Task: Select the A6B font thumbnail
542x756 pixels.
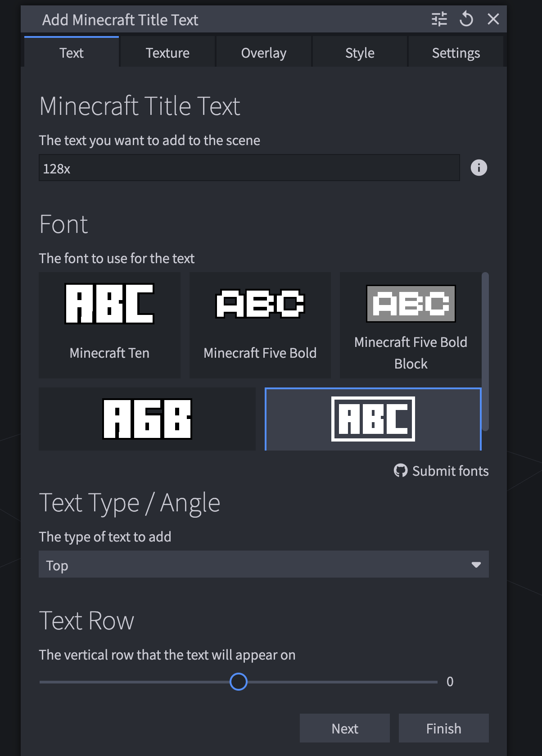Action: pos(147,419)
